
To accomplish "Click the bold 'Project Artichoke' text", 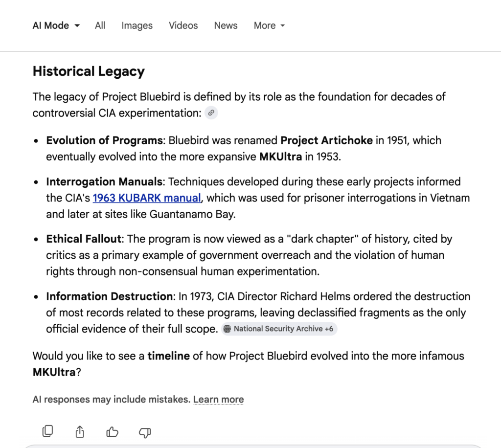I will [326, 140].
